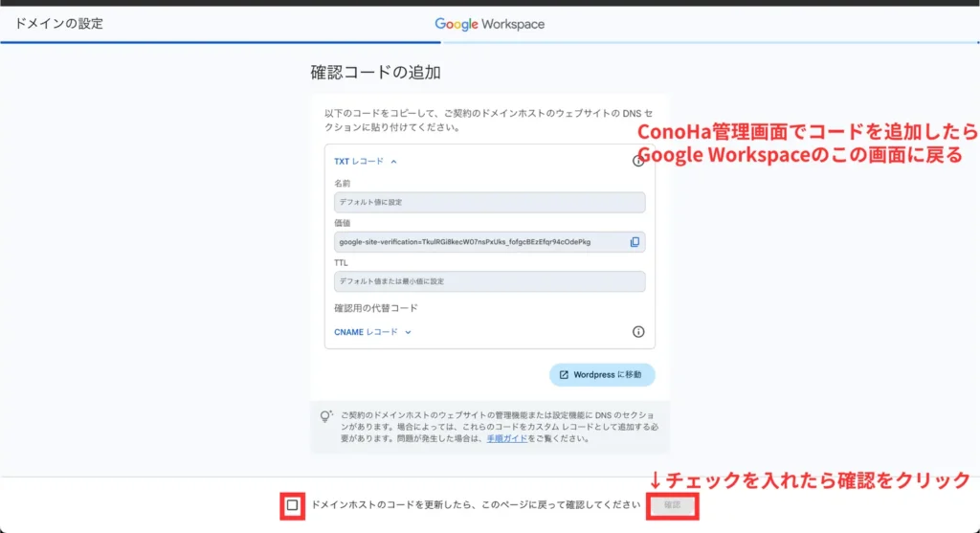This screenshot has height=533, width=980.
Task: Copy the google-site-verification value with copy icon
Action: click(635, 242)
